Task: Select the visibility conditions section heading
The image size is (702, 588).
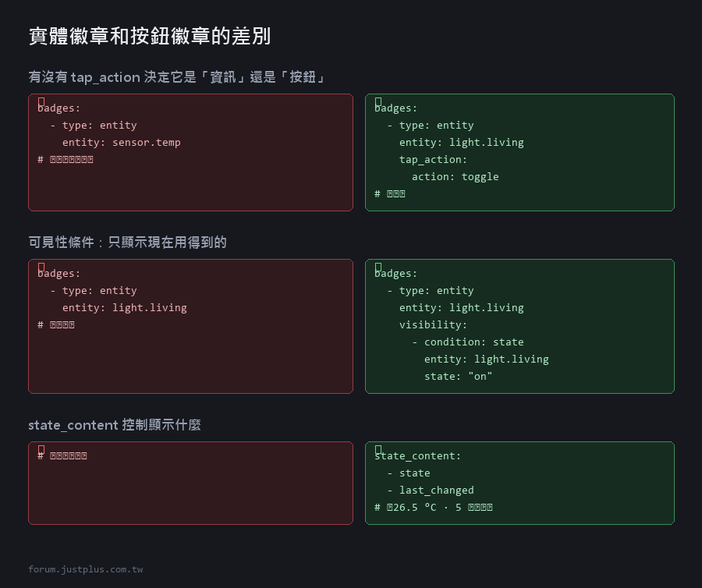Action: click(128, 242)
